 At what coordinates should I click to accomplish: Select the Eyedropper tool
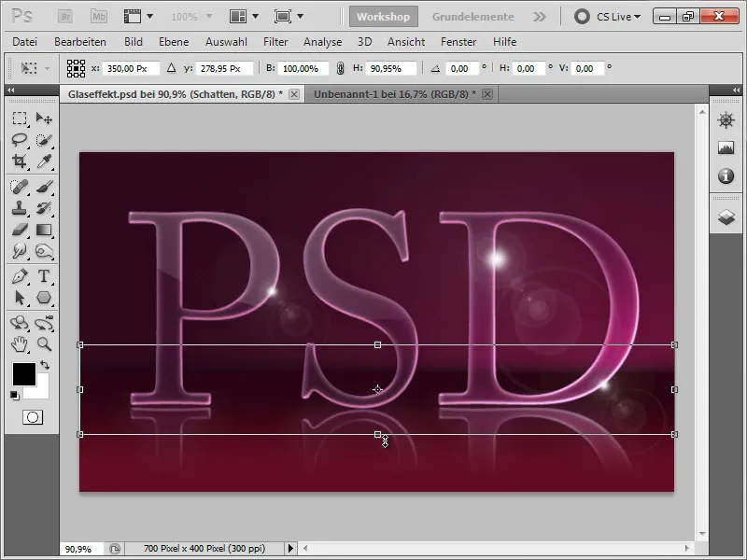pos(44,161)
